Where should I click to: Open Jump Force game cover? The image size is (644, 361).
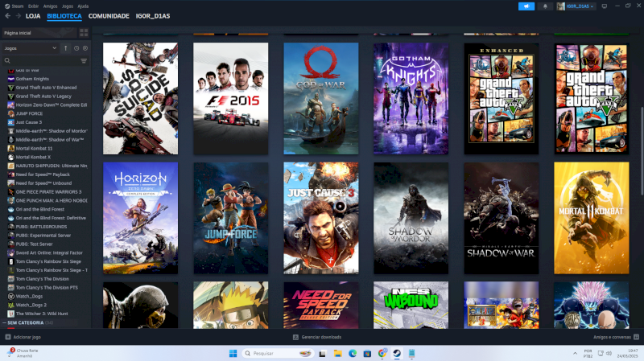point(231,218)
